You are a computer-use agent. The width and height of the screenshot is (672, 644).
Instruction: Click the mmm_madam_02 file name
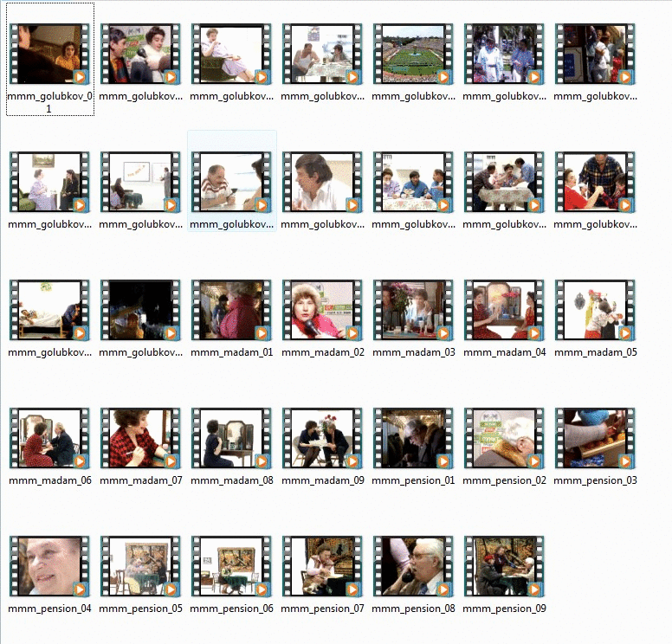(323, 352)
